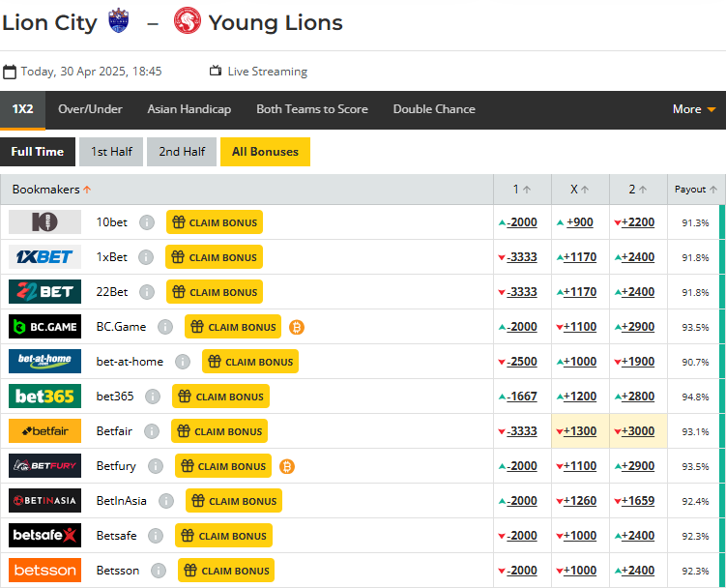The image size is (726, 588).
Task: Claim bonus for Betfair
Action: point(219,431)
